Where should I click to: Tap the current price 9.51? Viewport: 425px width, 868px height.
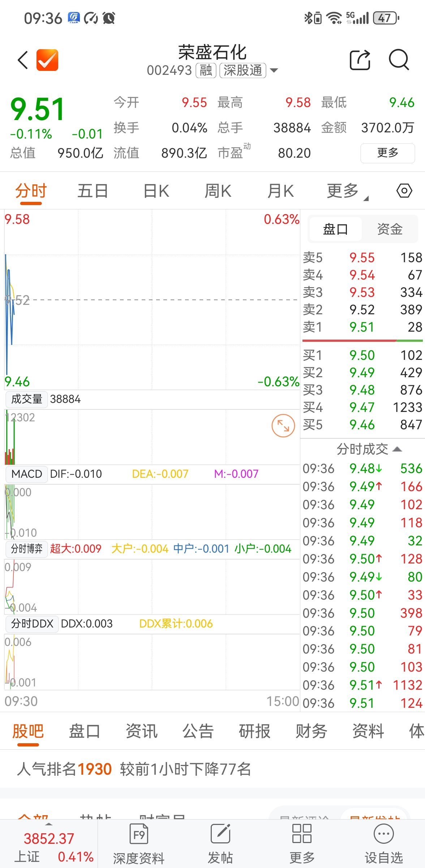click(38, 109)
